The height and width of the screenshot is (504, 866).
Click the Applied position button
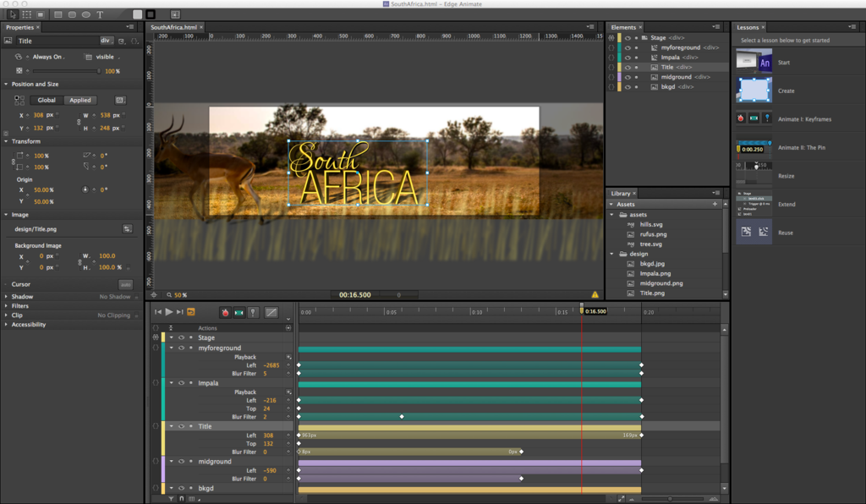tap(80, 100)
